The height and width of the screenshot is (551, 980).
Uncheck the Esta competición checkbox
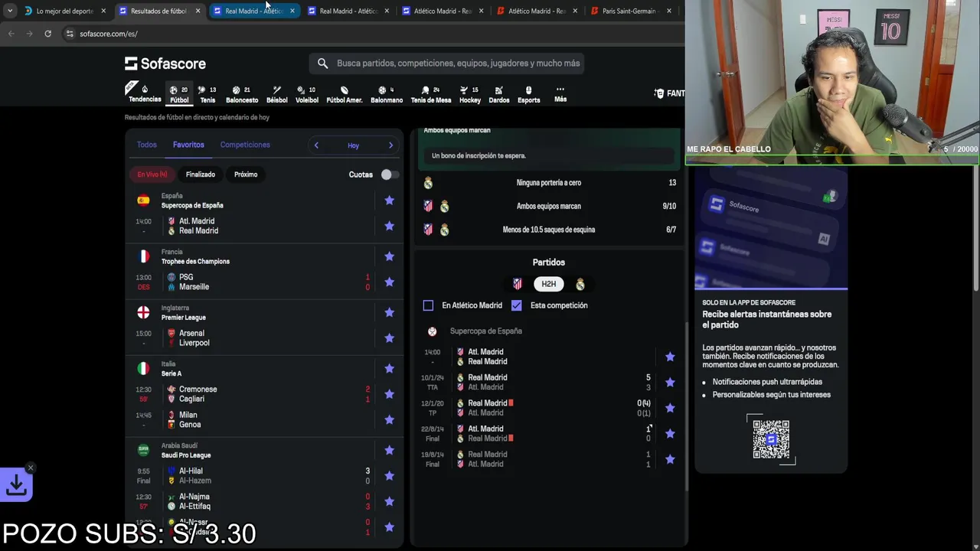point(517,305)
